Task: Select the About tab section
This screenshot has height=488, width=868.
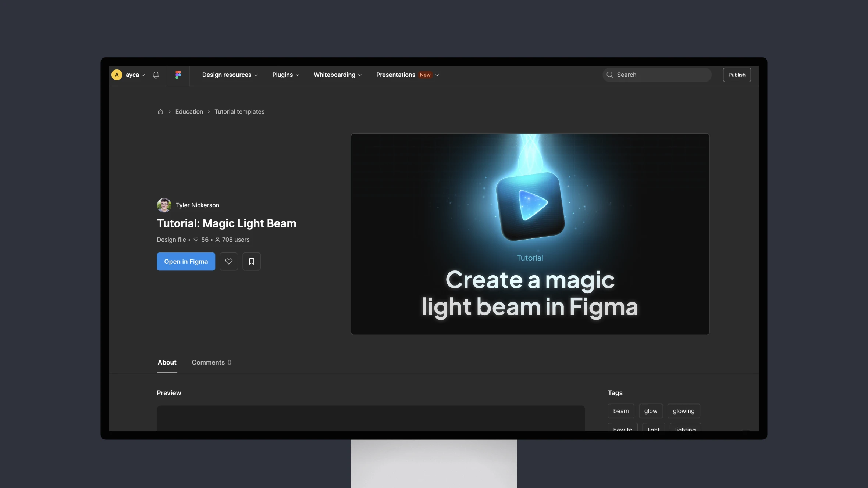Action: click(166, 362)
